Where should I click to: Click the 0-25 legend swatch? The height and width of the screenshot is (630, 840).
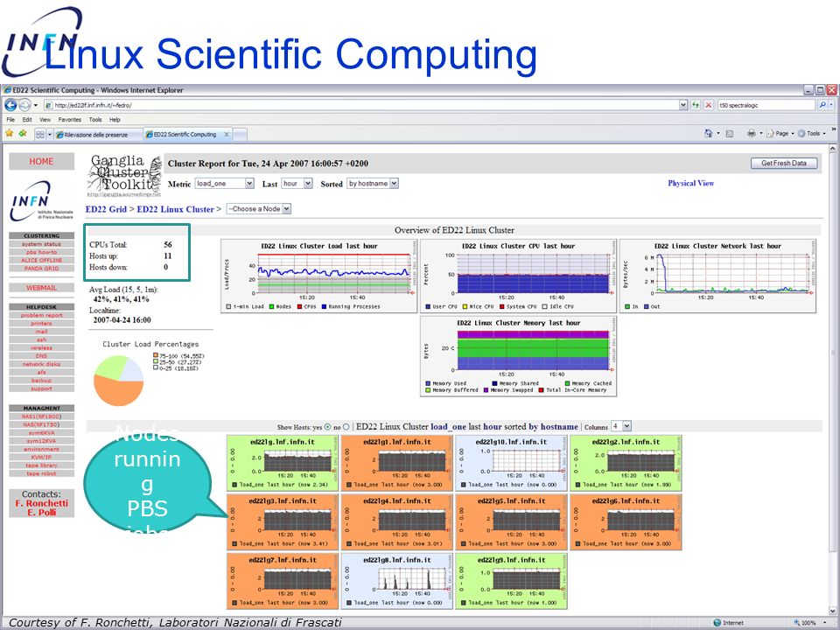point(156,367)
